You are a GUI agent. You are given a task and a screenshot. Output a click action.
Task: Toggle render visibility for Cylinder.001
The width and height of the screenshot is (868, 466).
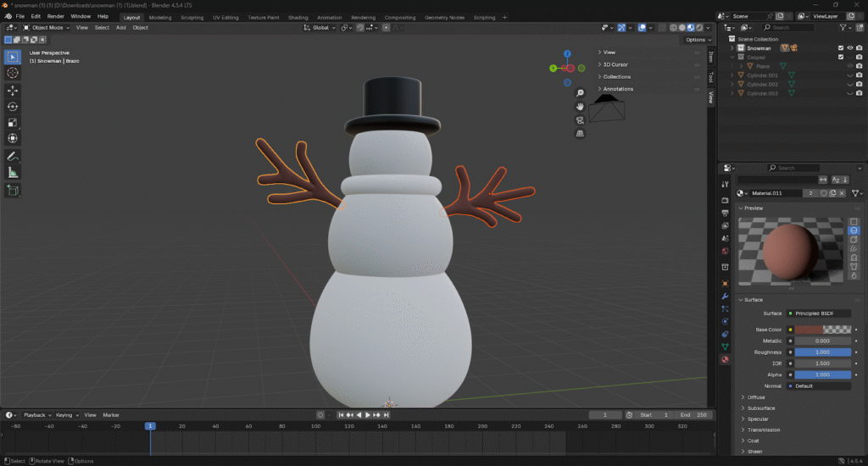coord(859,75)
